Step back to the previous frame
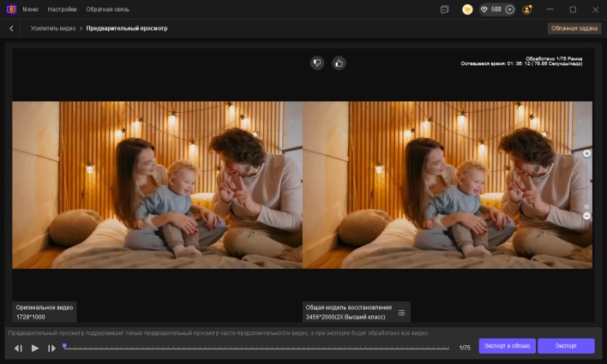607x364 pixels. coord(18,348)
